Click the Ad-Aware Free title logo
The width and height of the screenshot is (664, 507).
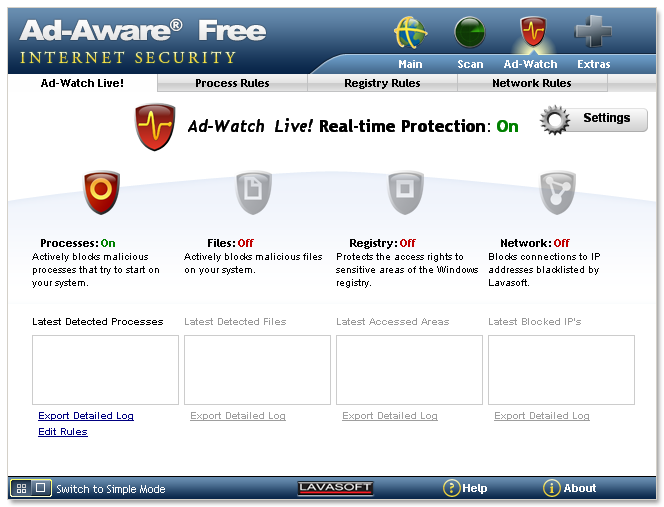tap(143, 30)
